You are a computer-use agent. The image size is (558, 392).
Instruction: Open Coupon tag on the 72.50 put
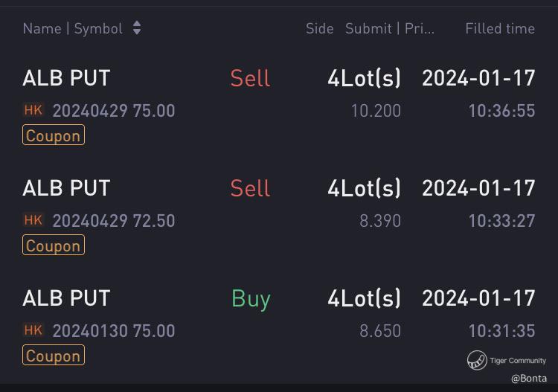coord(53,245)
